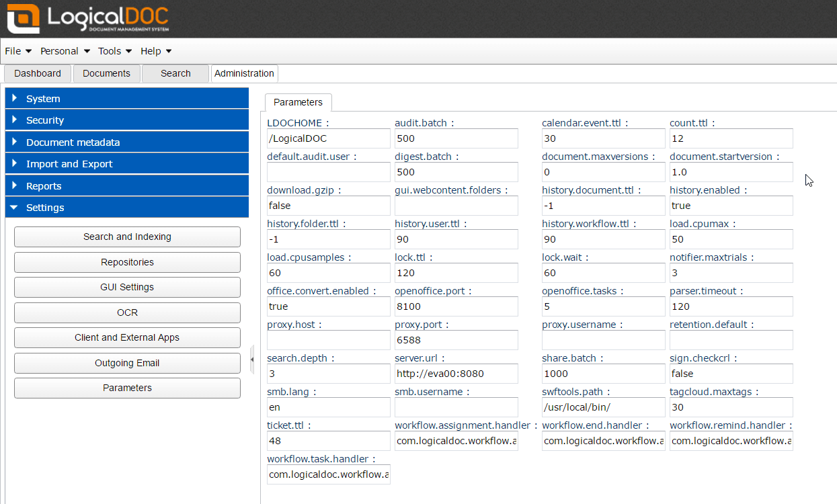Select the Administration tab
The height and width of the screenshot is (504, 837).
[244, 73]
